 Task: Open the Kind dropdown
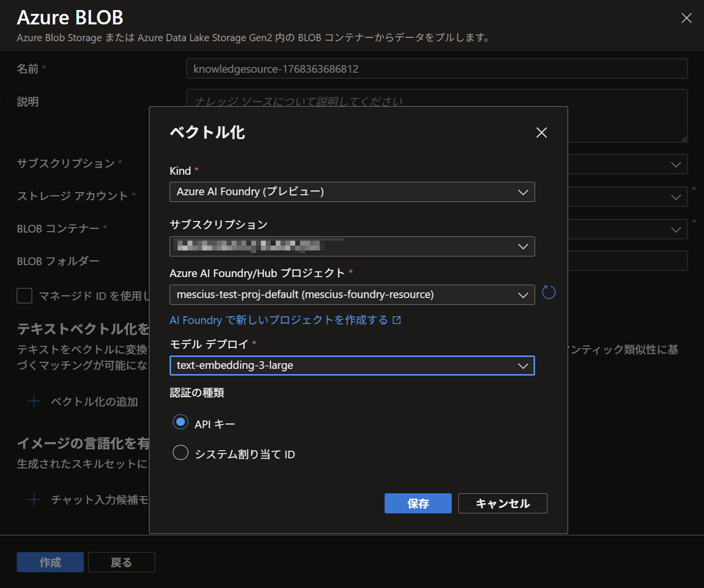click(352, 192)
